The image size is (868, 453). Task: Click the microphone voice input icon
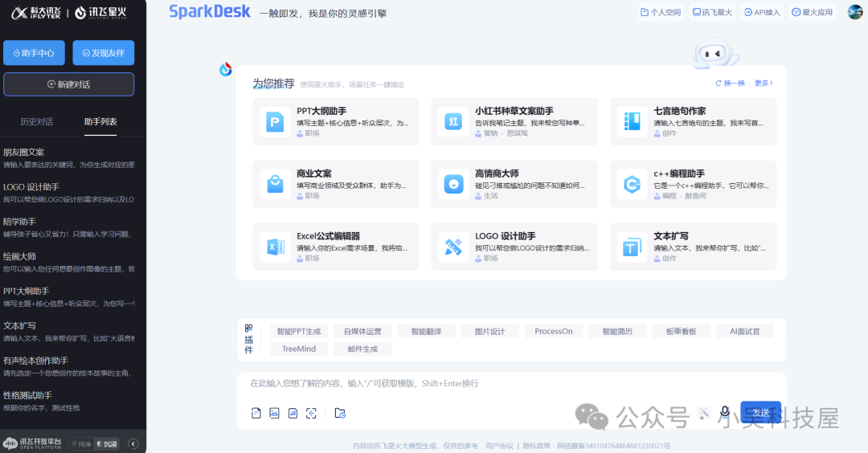(x=725, y=411)
